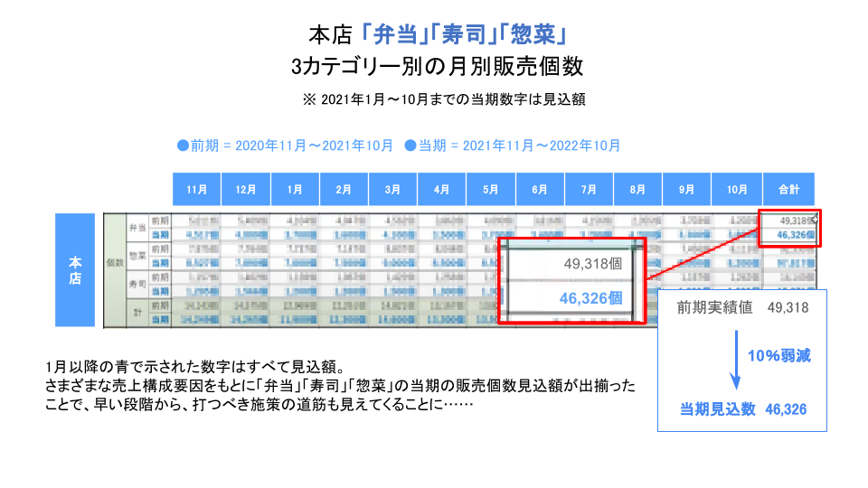Screen dimensions: 868x488
Task: Click the 弁当 category row label
Action: click(137, 228)
